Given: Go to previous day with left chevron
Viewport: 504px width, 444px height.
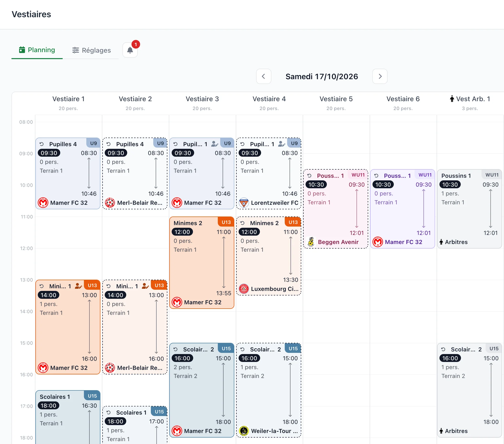Looking at the screenshot, I should click(263, 76).
